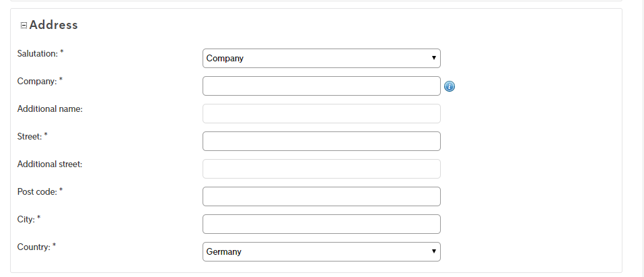Click the blue info icon beside Company
This screenshot has width=644, height=277.
coord(450,86)
